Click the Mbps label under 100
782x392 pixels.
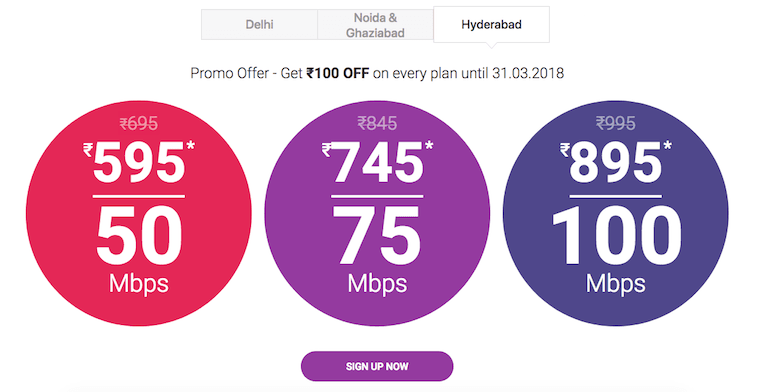coord(615,284)
